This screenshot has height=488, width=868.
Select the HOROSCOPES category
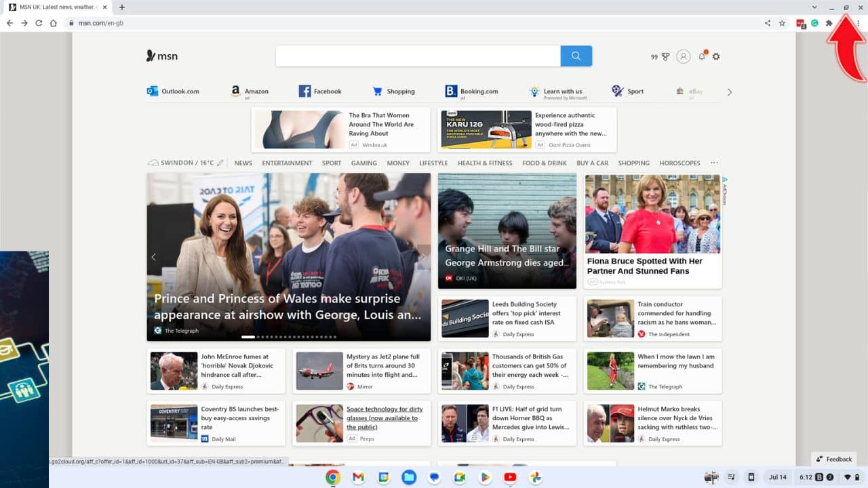(x=679, y=163)
